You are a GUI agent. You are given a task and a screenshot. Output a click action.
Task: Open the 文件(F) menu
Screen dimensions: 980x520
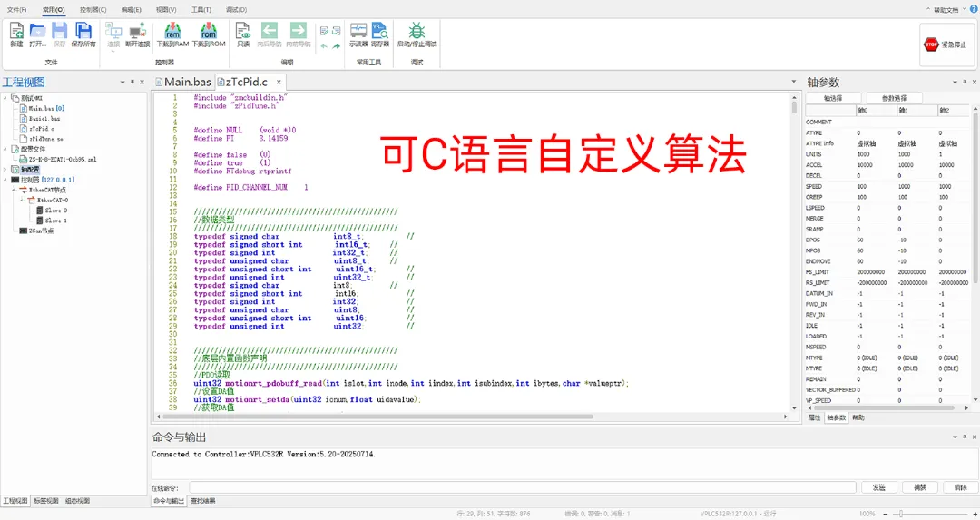coord(17,9)
